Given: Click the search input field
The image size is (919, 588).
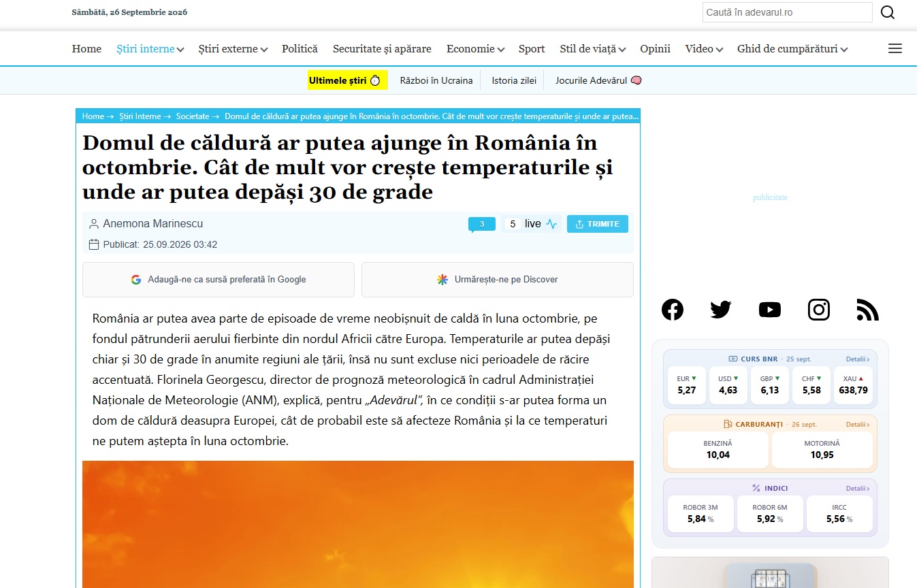Looking at the screenshot, I should (x=788, y=12).
